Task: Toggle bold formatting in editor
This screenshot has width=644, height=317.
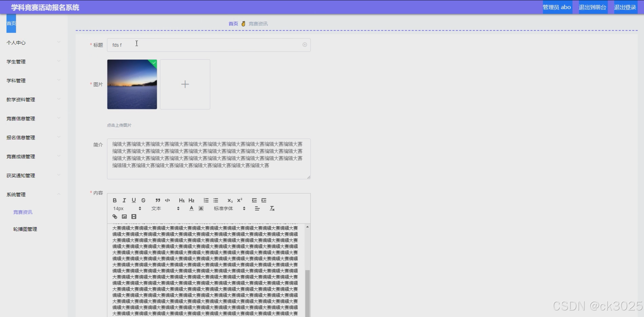Action: 115,200
